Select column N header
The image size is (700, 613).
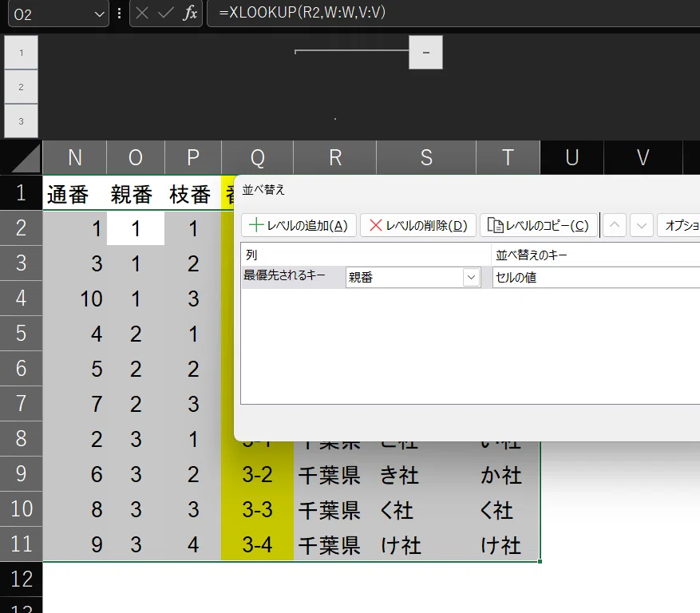click(74, 157)
